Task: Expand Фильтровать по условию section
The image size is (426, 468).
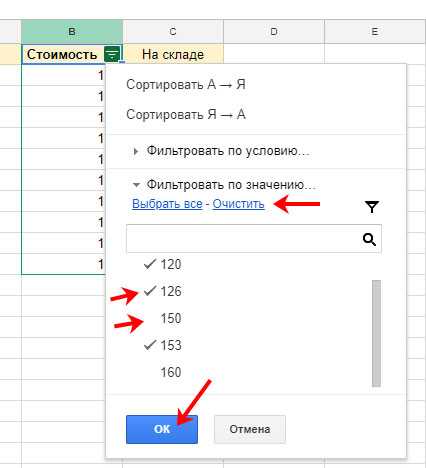Action: (x=221, y=151)
